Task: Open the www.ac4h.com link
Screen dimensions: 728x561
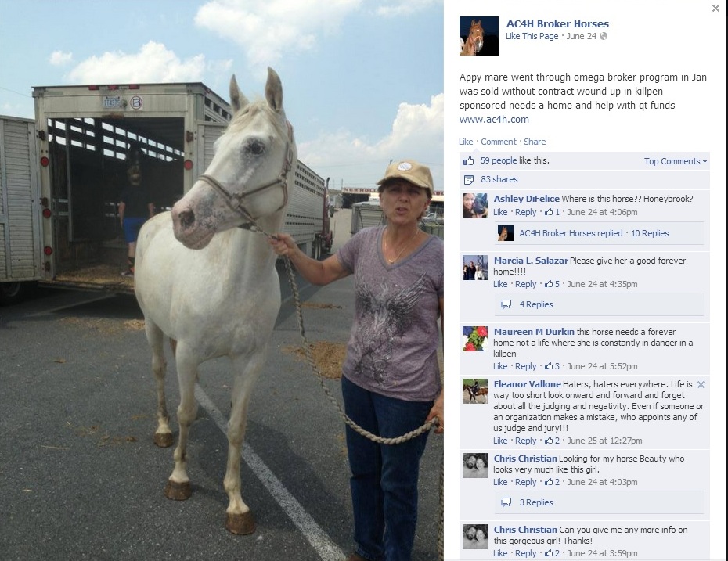Action: (x=494, y=119)
